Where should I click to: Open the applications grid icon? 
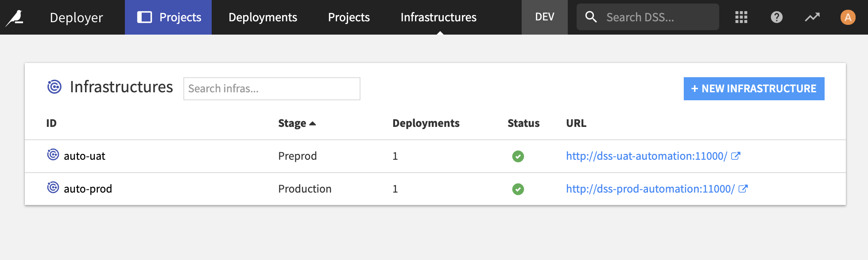pos(741,17)
